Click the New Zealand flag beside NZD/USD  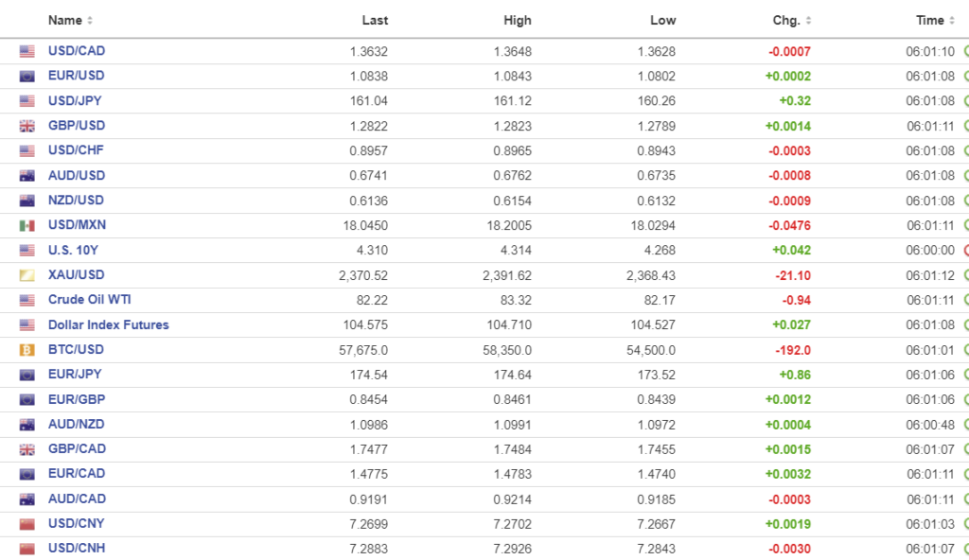[x=26, y=201]
